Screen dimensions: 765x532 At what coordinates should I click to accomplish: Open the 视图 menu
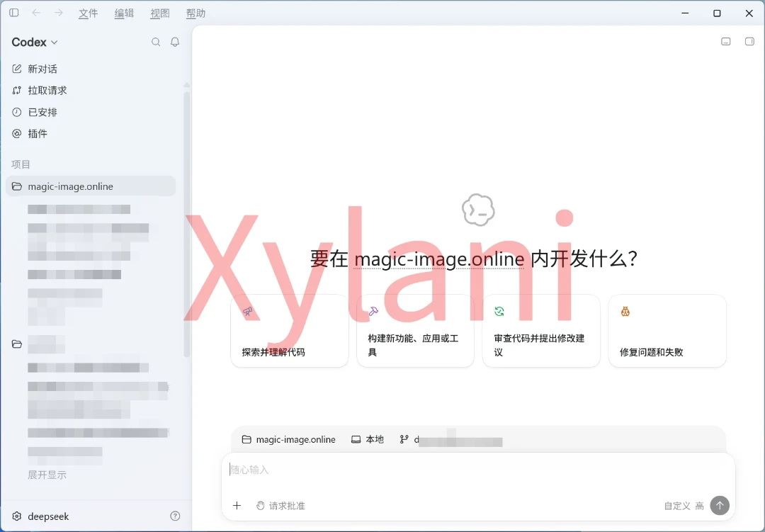pyautogui.click(x=160, y=13)
